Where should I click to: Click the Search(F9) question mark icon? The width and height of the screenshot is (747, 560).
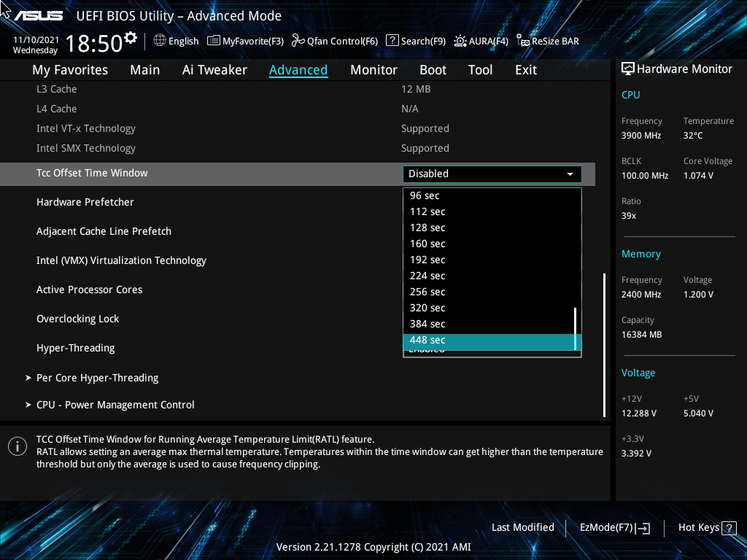coord(392,41)
